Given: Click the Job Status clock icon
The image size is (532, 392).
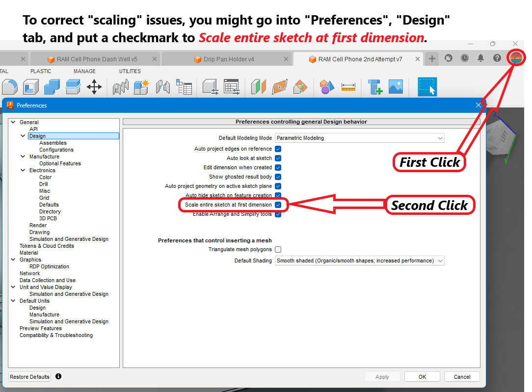Looking at the screenshot, I should (x=464, y=58).
